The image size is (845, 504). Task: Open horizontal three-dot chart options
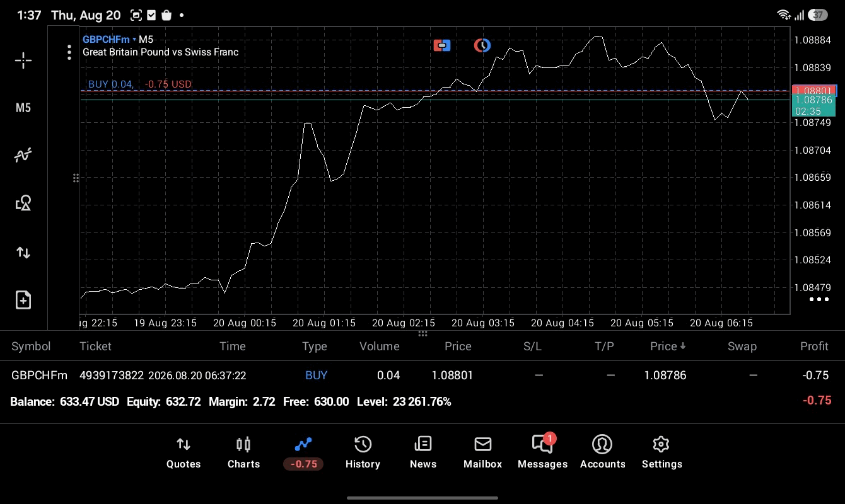tap(819, 299)
